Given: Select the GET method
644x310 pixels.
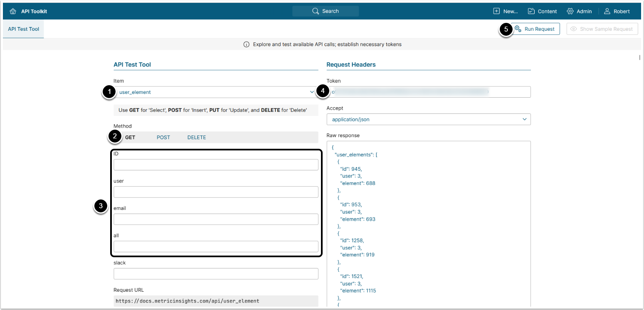Looking at the screenshot, I should (130, 138).
